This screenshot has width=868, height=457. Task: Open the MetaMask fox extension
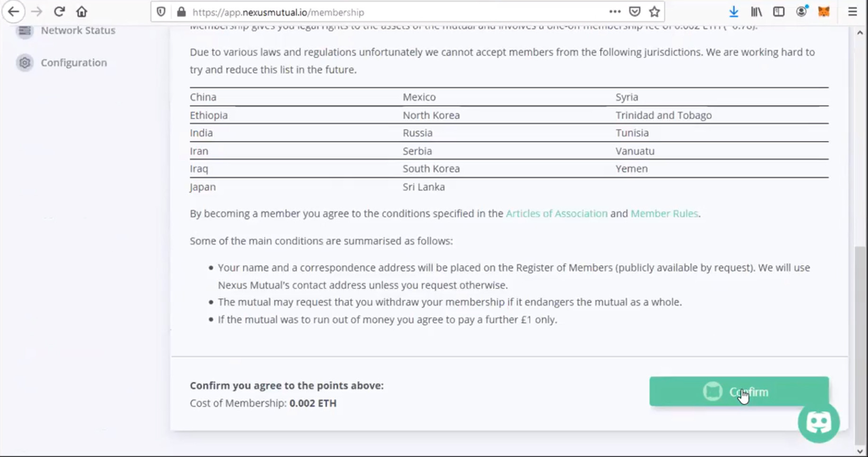coord(824,12)
